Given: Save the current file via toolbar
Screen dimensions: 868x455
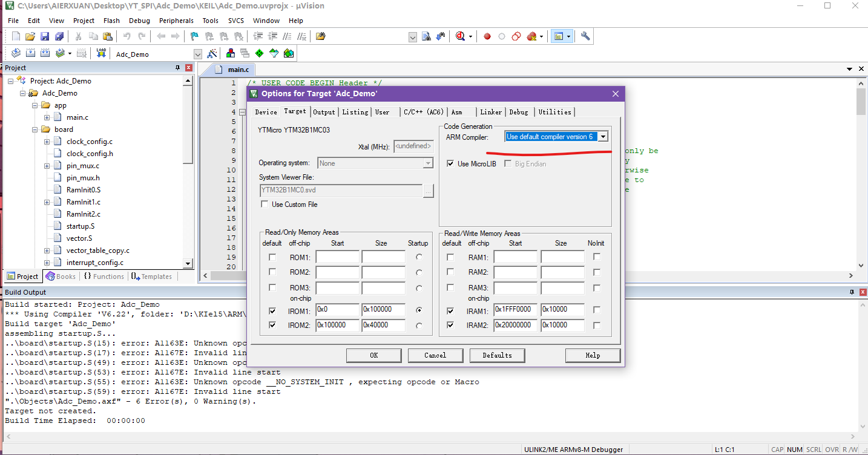Looking at the screenshot, I should point(44,36).
